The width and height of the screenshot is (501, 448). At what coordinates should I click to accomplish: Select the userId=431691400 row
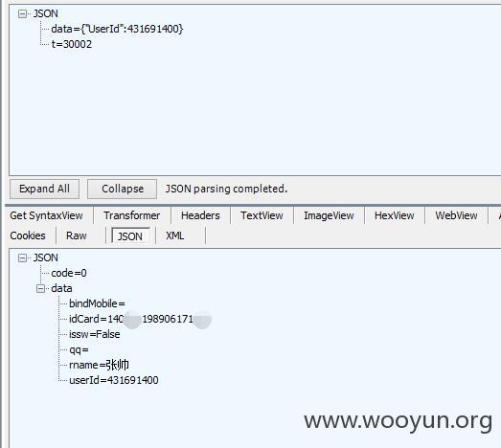click(x=113, y=380)
